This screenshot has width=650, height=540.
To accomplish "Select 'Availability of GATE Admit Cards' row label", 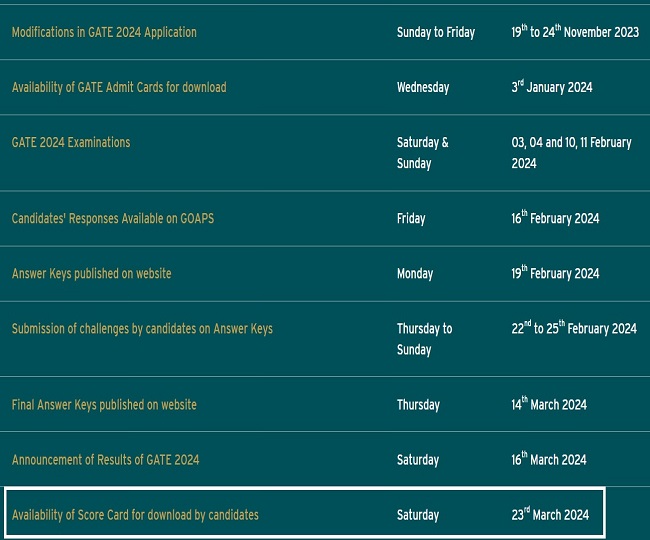I will [x=119, y=87].
